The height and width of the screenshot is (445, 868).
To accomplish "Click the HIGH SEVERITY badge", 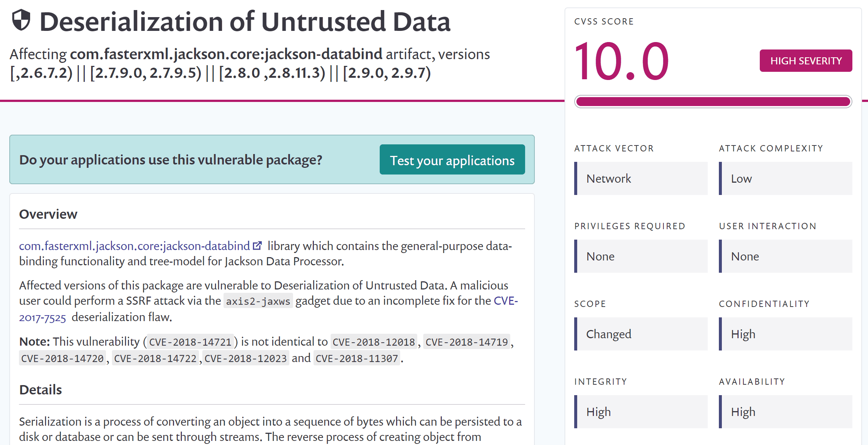I will [x=806, y=61].
